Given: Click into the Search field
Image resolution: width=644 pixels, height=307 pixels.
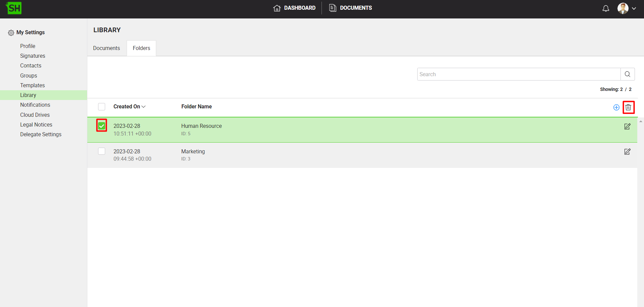Looking at the screenshot, I should click(x=518, y=74).
